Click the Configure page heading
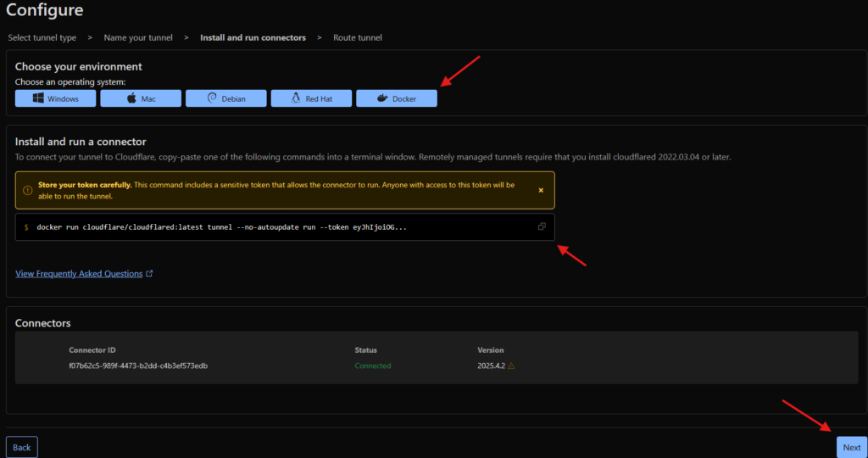 click(x=45, y=9)
